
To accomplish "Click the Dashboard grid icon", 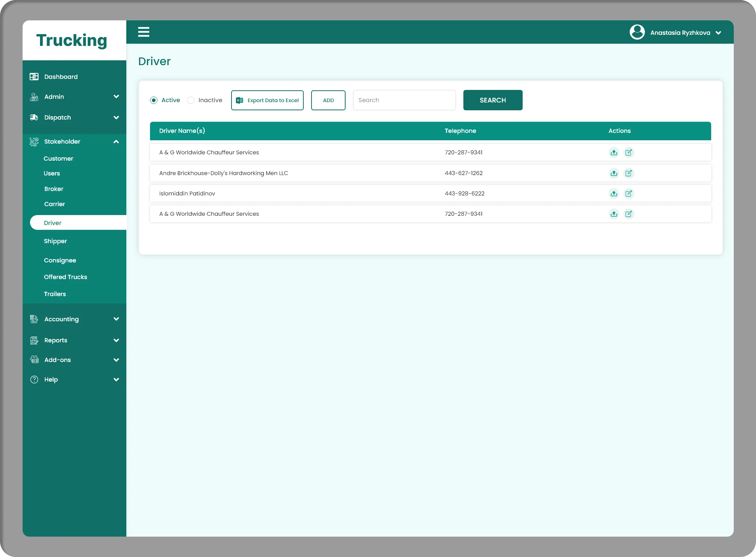I will [x=34, y=77].
